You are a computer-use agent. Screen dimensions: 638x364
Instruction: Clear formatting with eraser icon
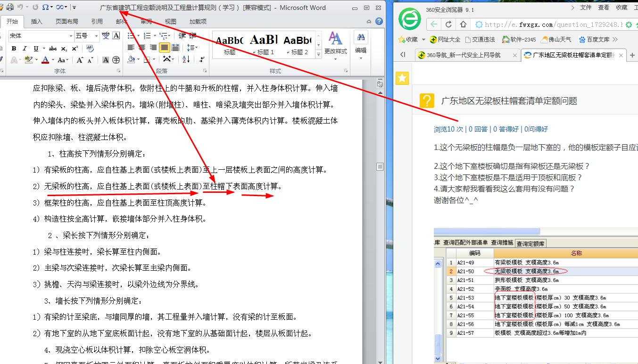click(90, 49)
